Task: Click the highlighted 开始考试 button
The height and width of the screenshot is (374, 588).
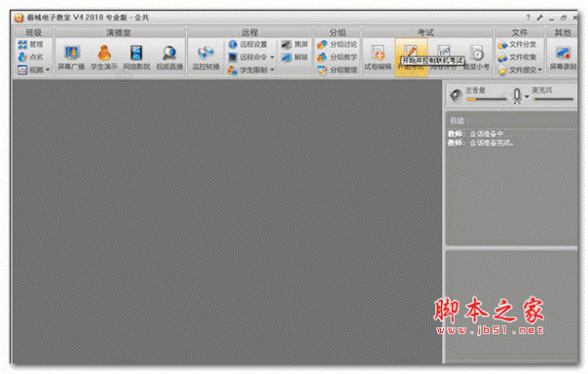Action: pyautogui.click(x=411, y=58)
